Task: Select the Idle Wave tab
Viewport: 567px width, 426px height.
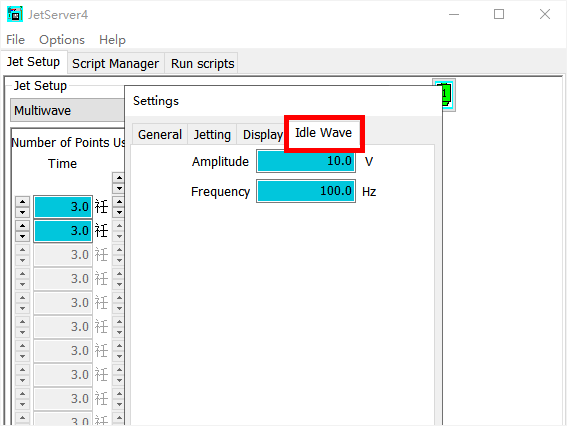Action: pos(324,133)
